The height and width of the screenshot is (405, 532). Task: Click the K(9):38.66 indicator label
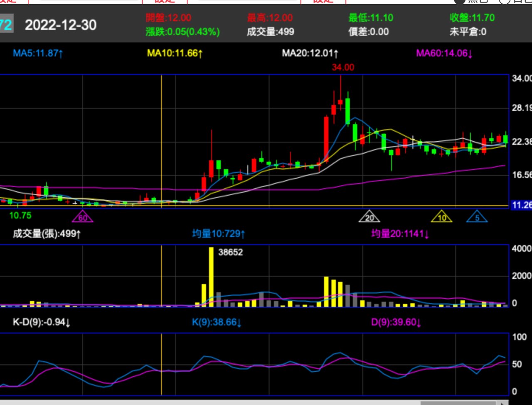point(217,322)
